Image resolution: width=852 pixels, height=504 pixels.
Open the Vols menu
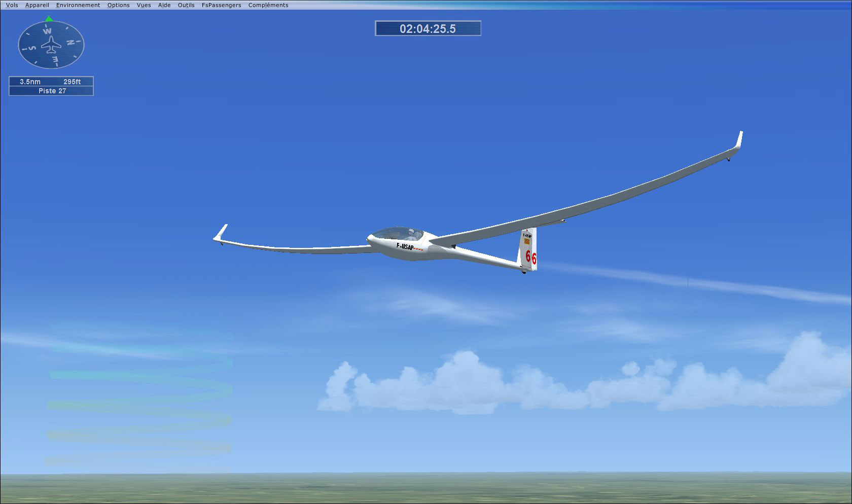click(x=11, y=5)
